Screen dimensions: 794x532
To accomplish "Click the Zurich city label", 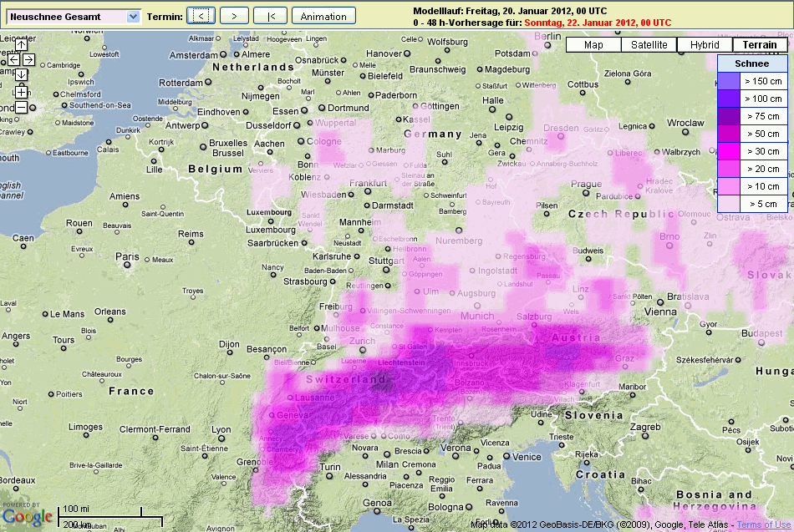I will pos(362,342).
